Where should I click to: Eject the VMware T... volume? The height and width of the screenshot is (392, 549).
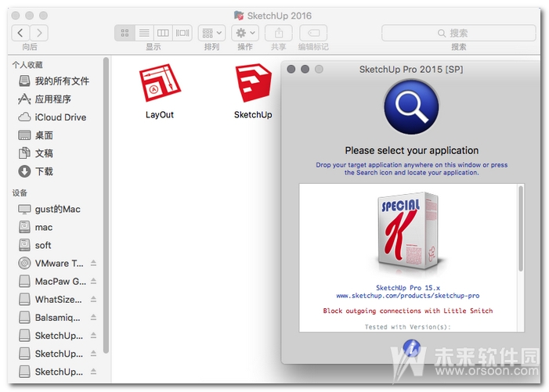[x=94, y=263]
